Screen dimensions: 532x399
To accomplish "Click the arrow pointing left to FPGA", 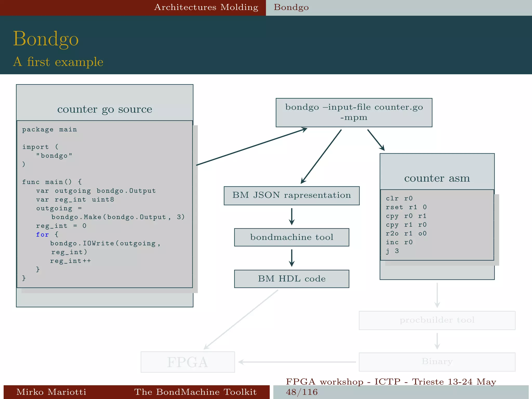I will [x=297, y=362].
